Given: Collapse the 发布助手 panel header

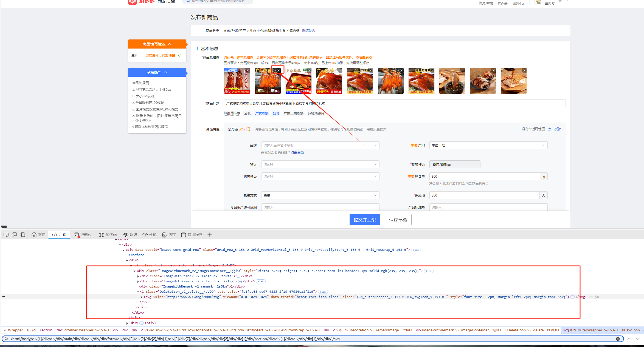Looking at the screenshot, I should (157, 73).
